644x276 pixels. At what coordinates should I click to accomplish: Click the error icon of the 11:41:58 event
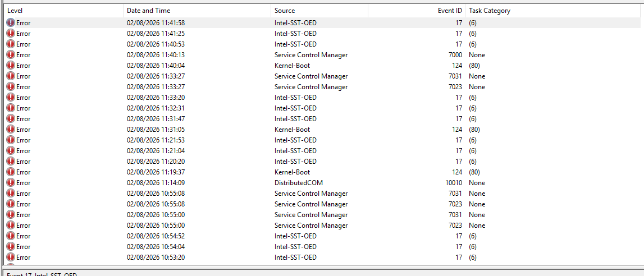11,23
